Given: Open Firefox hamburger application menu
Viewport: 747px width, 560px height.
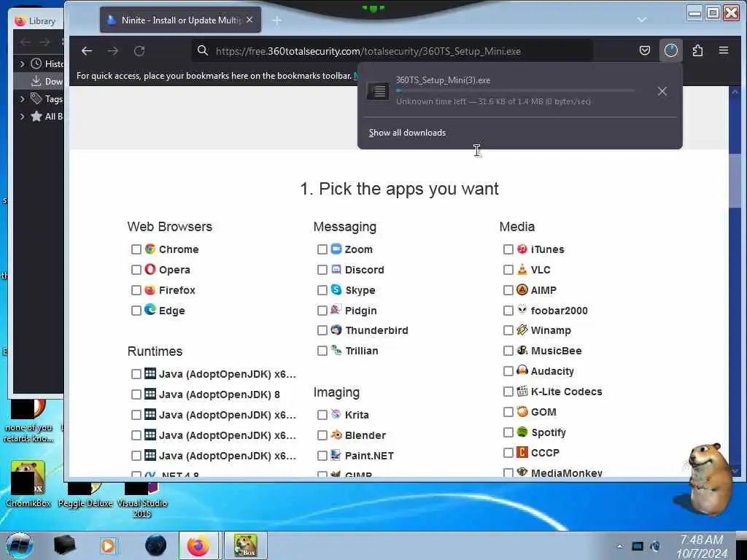Looking at the screenshot, I should click(723, 50).
